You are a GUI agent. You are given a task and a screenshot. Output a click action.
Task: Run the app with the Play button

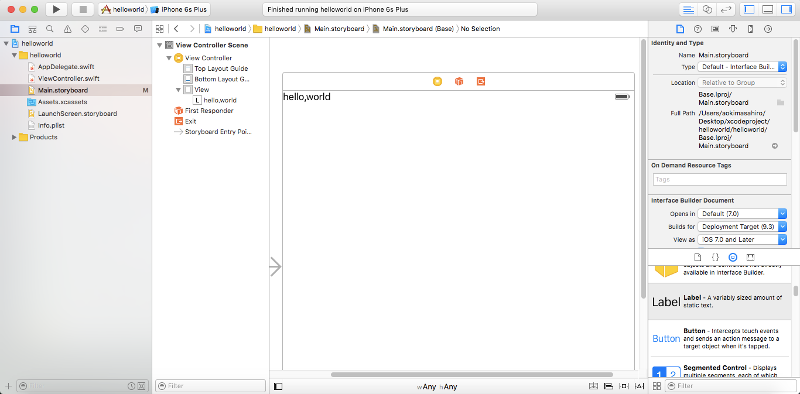(x=57, y=9)
